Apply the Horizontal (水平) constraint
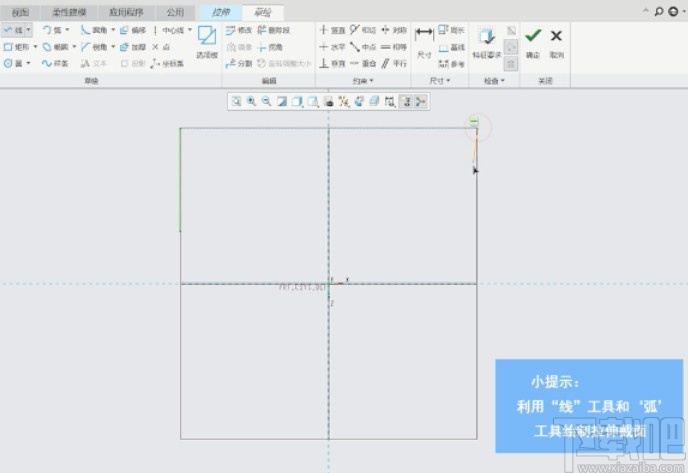The image size is (688, 473). click(332, 47)
